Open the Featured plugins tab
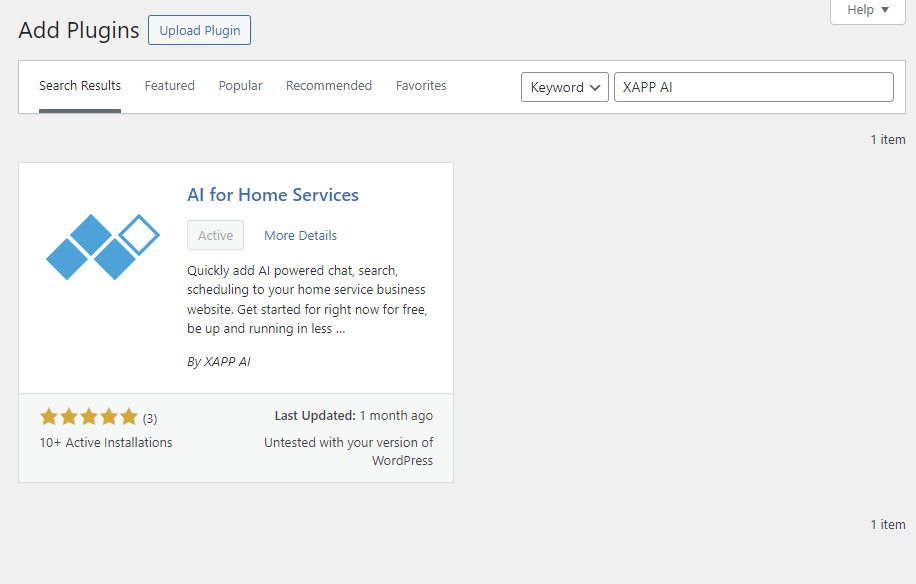 [169, 86]
